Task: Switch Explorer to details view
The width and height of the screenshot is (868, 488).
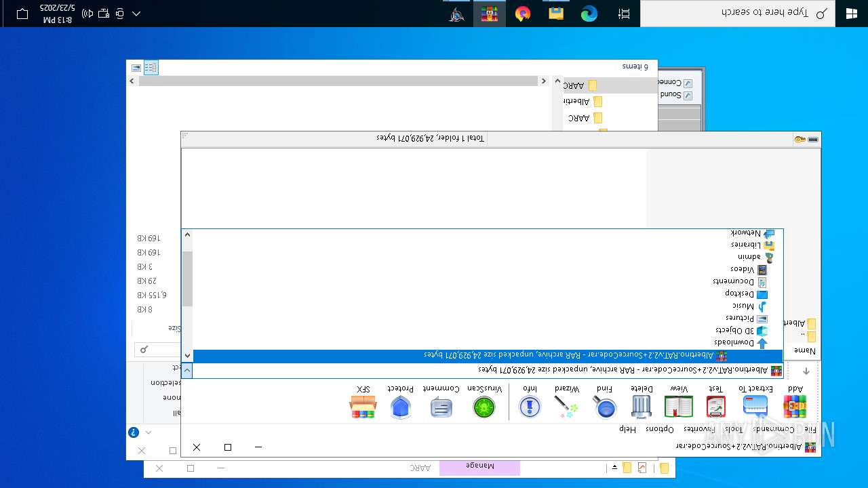Action: (151, 67)
